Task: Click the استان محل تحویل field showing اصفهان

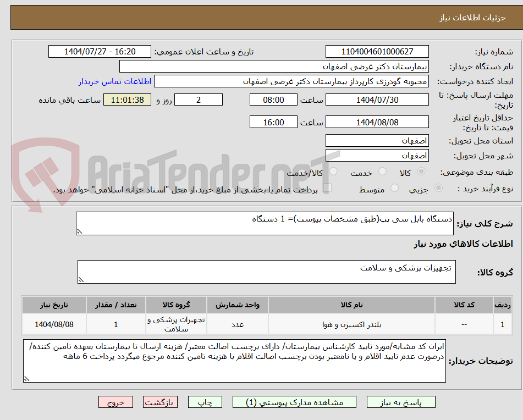Action: coord(377,140)
